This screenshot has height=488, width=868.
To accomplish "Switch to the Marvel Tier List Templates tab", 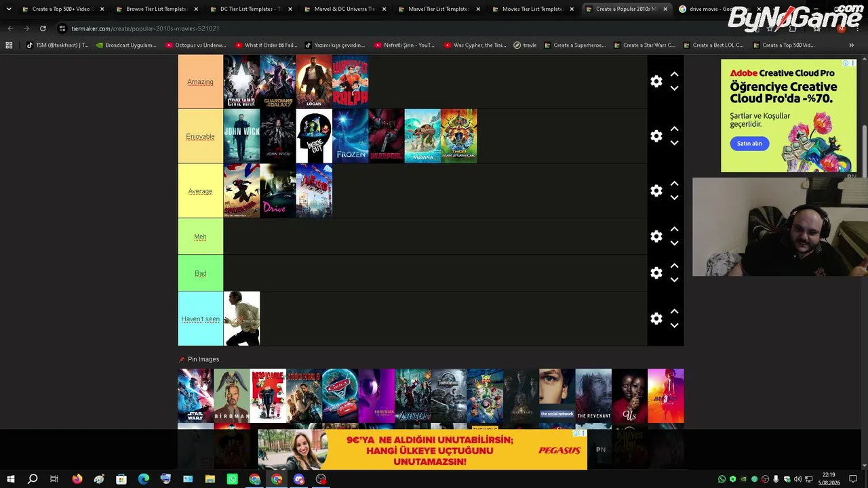I will point(439,9).
